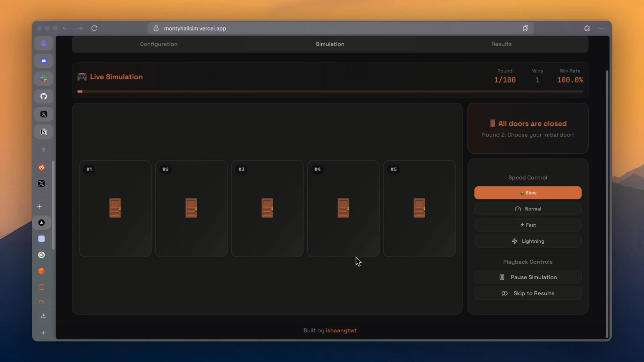Enable Fast speed mode
This screenshot has height=362, width=644.
pyautogui.click(x=527, y=225)
